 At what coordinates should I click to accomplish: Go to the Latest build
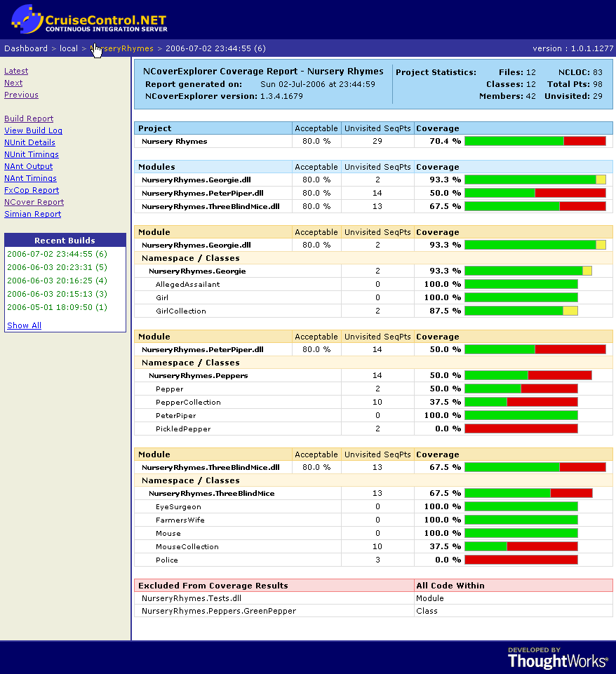(16, 71)
